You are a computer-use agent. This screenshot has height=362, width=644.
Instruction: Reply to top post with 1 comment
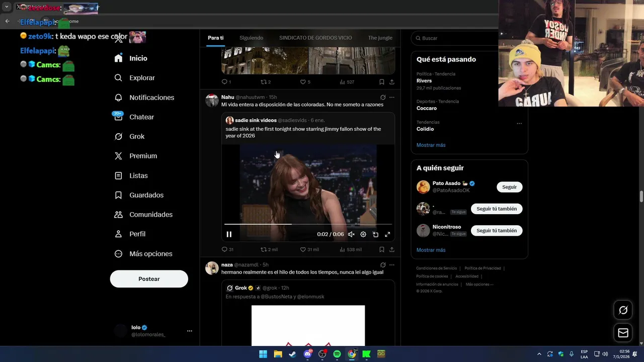coord(226,82)
